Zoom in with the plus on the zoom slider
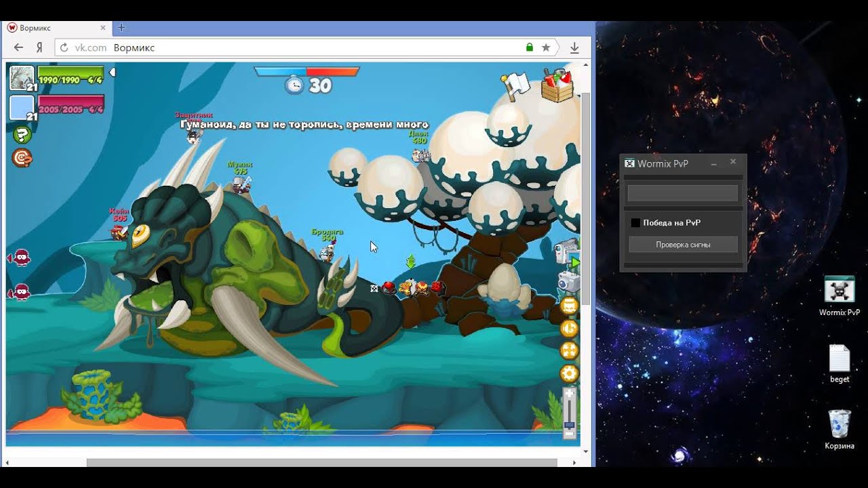The image size is (868, 488). [x=570, y=394]
